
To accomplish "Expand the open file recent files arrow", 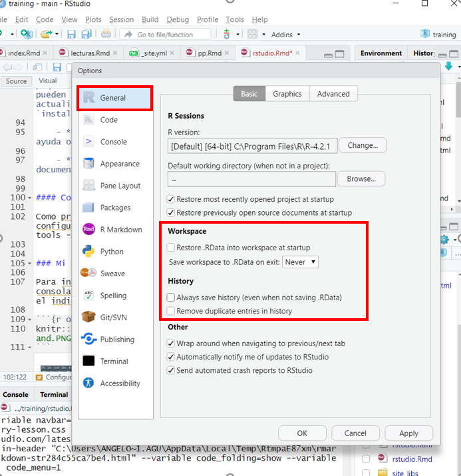I will tap(57, 34).
